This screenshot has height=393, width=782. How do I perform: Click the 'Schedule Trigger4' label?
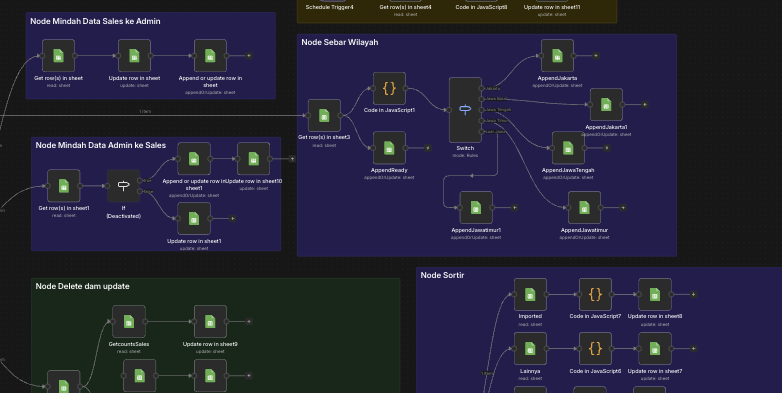coord(330,7)
